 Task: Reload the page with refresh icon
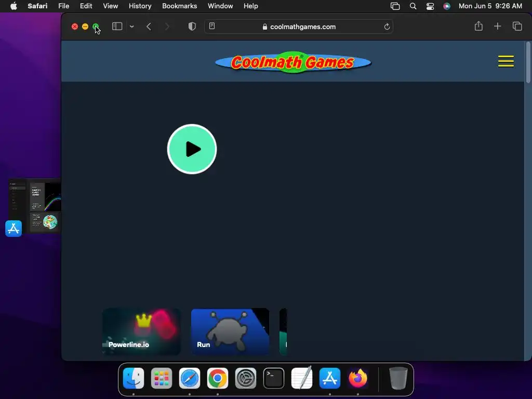[387, 26]
